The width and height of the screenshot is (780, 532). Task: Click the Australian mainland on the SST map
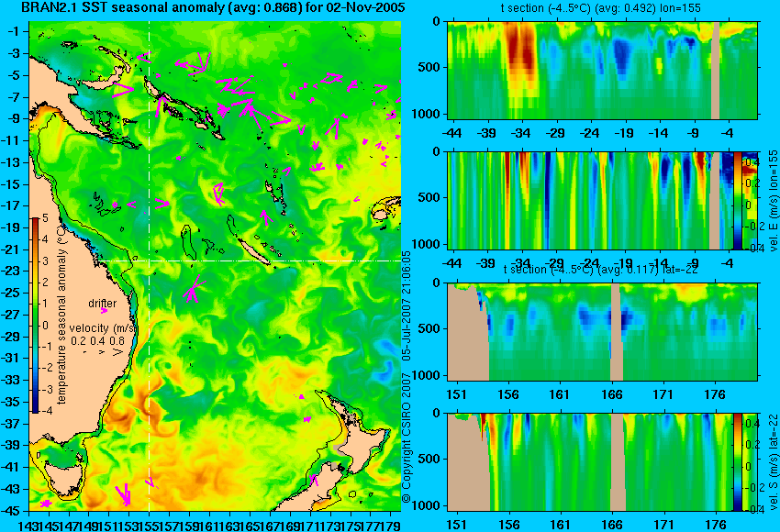74,318
